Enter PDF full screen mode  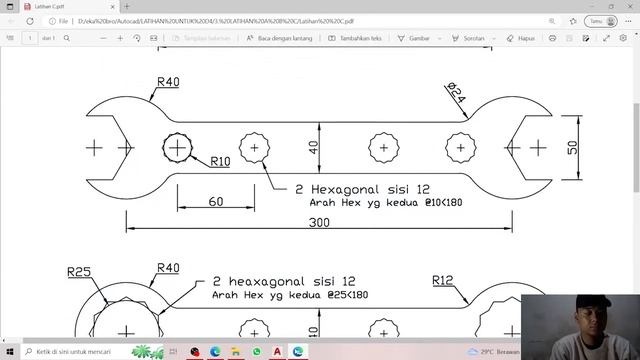(x=606, y=38)
